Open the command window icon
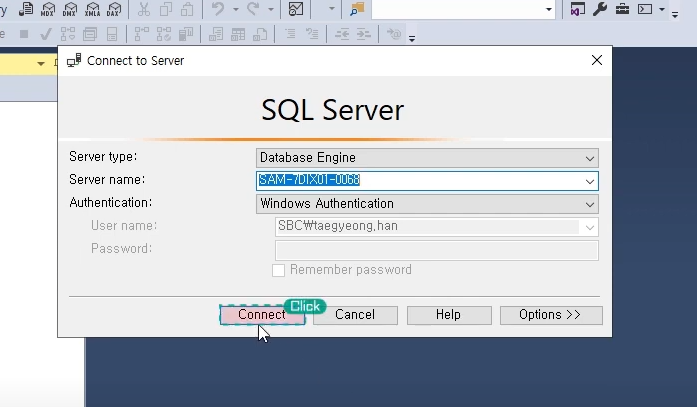 pos(645,9)
